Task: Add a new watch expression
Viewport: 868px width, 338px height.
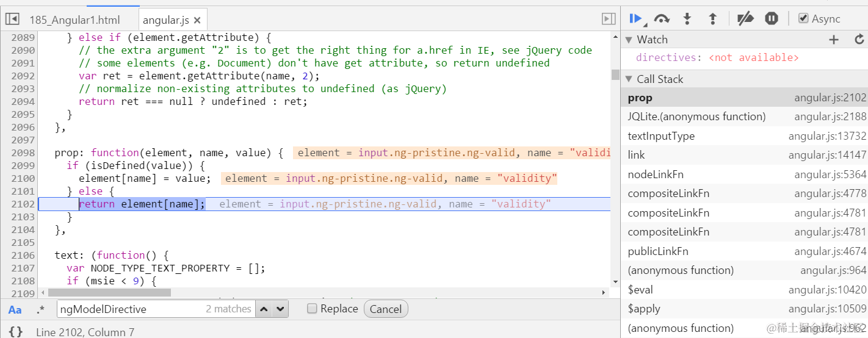Action: 834,40
